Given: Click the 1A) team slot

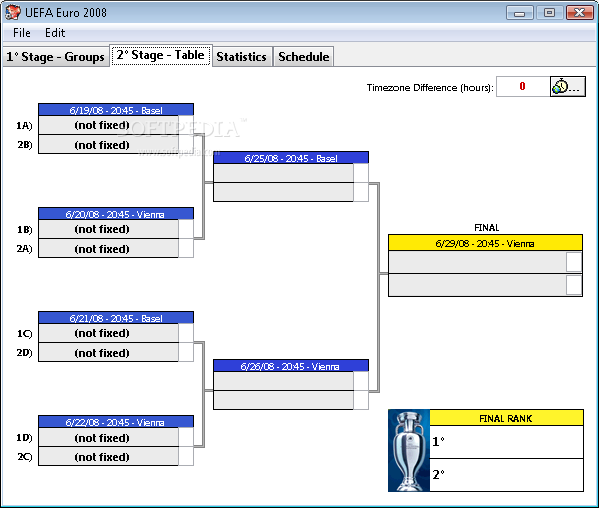Looking at the screenshot, I should pos(108,125).
